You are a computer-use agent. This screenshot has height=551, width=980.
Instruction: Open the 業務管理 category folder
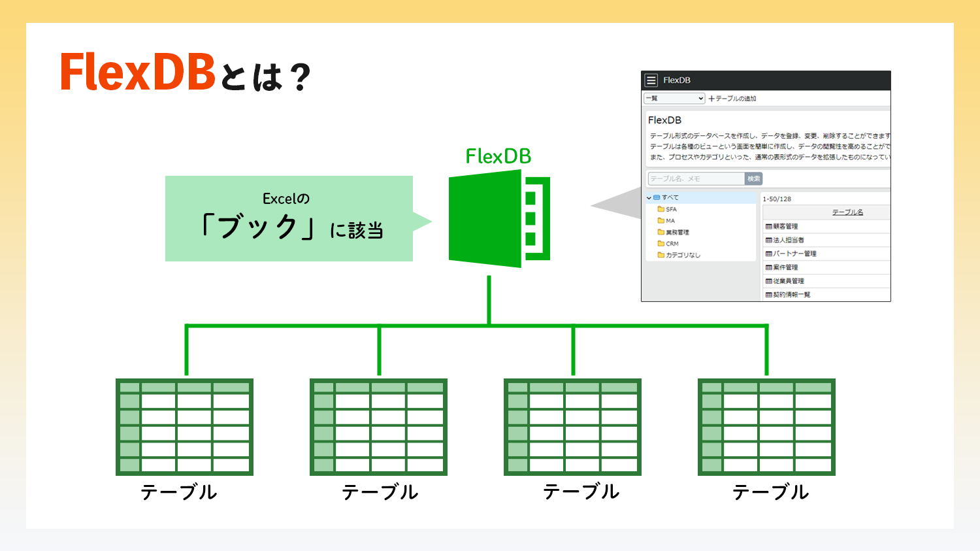click(674, 232)
